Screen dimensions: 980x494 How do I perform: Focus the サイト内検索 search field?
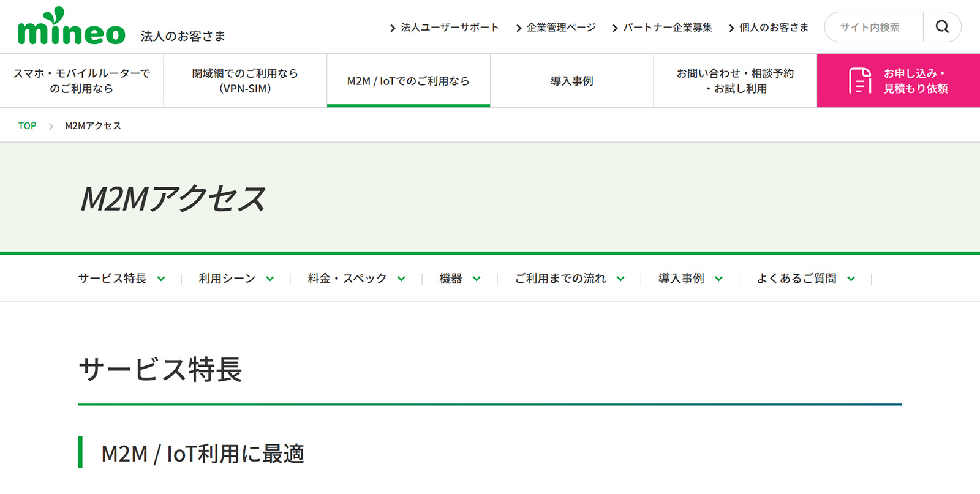873,27
